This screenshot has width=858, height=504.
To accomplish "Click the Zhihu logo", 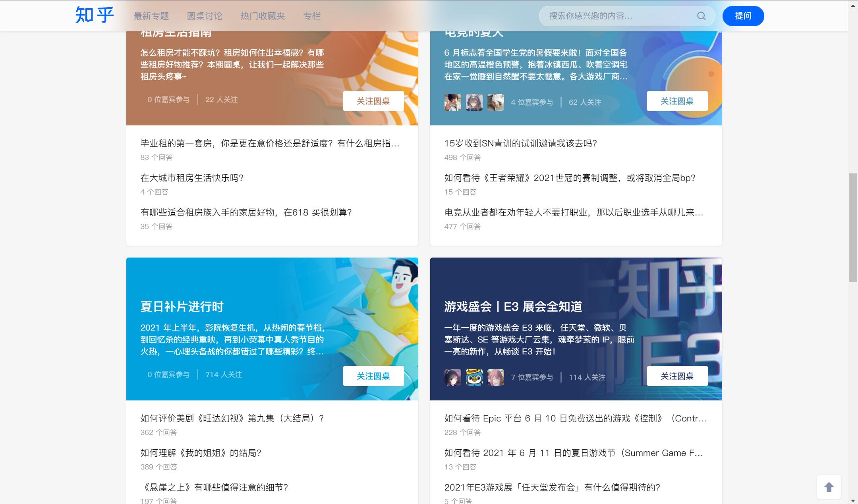I will coord(95,15).
